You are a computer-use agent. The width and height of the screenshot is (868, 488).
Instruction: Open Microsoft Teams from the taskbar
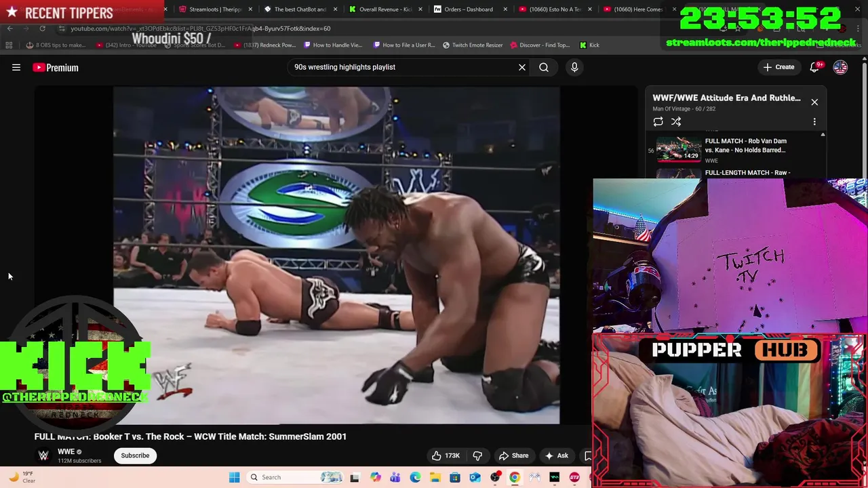pyautogui.click(x=395, y=477)
